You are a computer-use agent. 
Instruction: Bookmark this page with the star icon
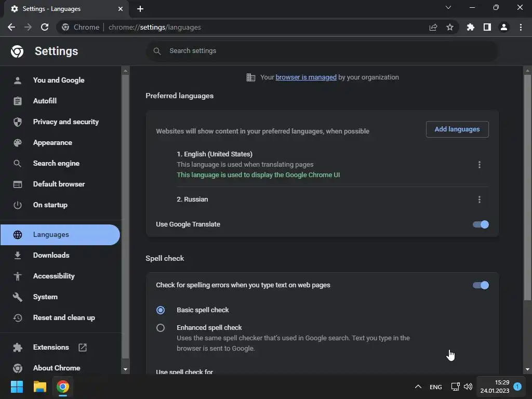(450, 27)
